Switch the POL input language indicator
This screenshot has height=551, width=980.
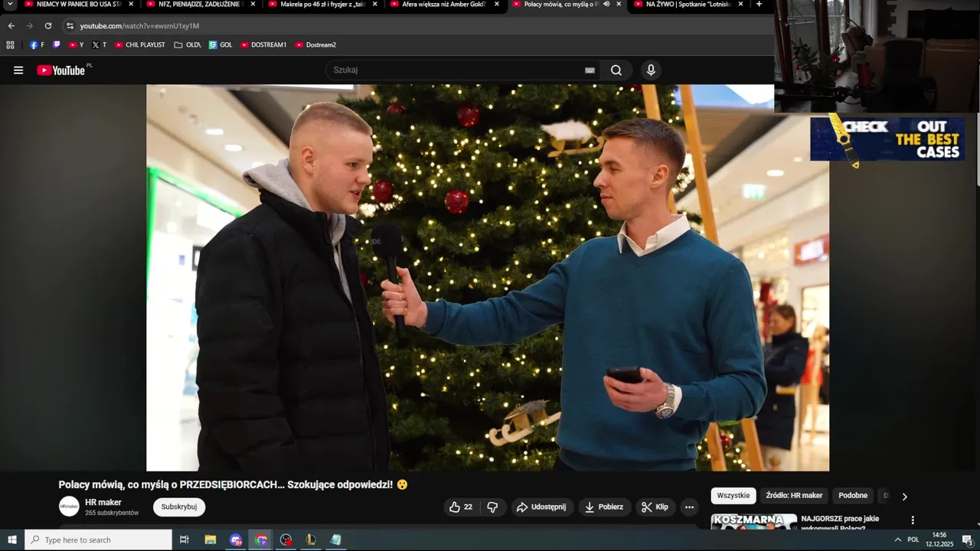coord(913,540)
